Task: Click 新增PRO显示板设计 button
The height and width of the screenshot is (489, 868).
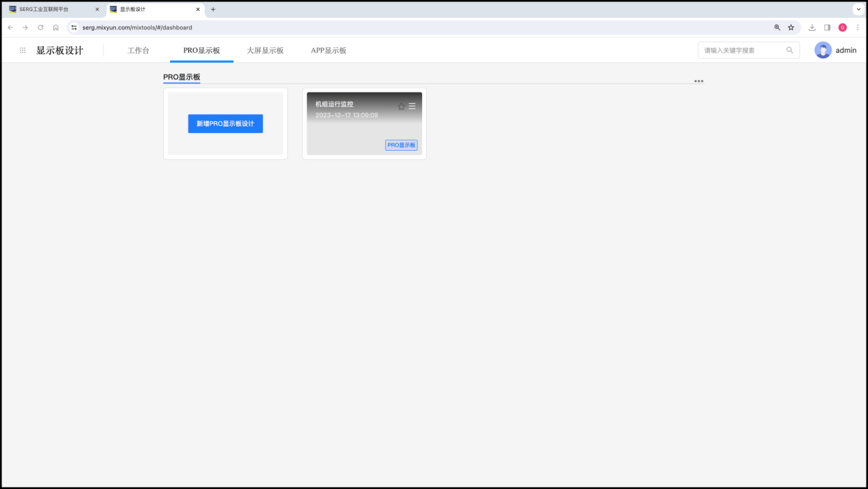Action: [225, 124]
